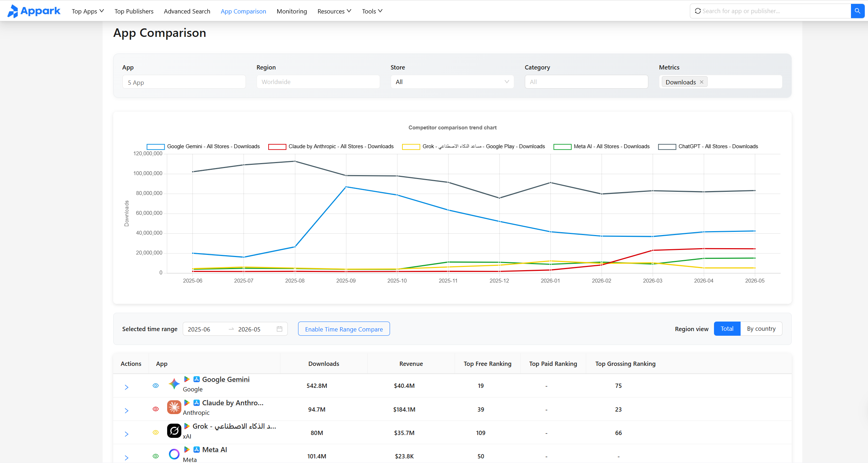Expand the Claude by Anthropic row
The image size is (868, 463).
126,411
